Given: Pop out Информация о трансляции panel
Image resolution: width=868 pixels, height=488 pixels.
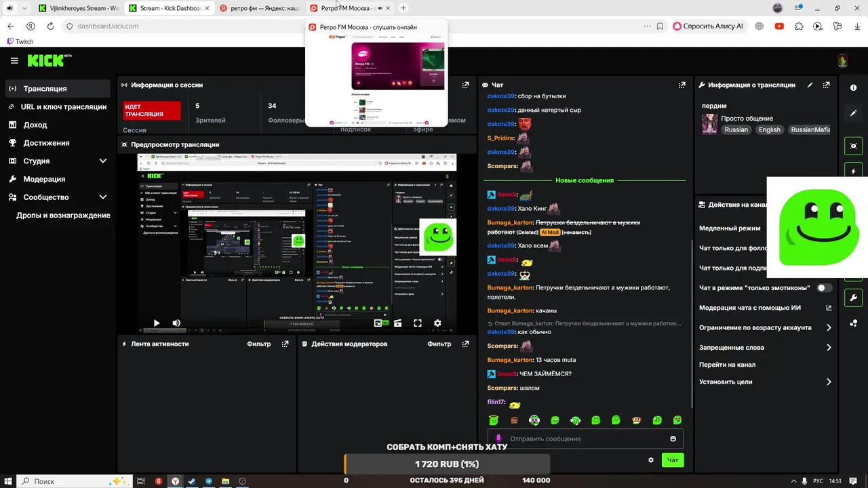Looking at the screenshot, I should [x=826, y=85].
